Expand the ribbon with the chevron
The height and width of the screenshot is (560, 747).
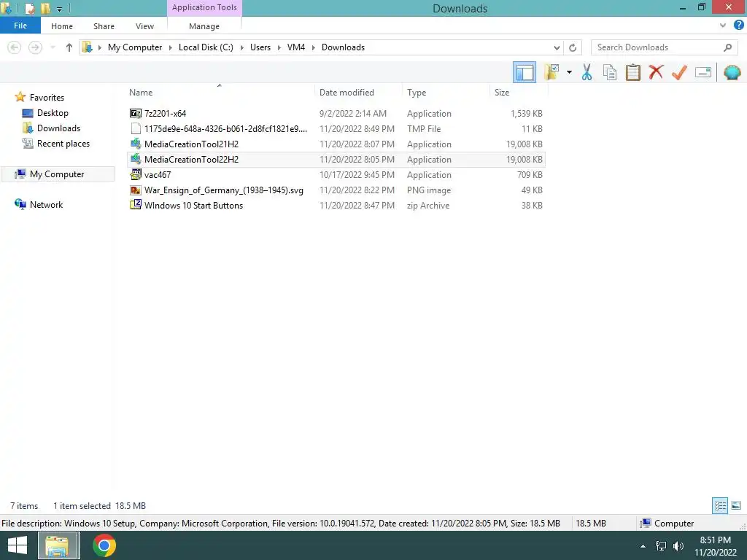coord(723,26)
